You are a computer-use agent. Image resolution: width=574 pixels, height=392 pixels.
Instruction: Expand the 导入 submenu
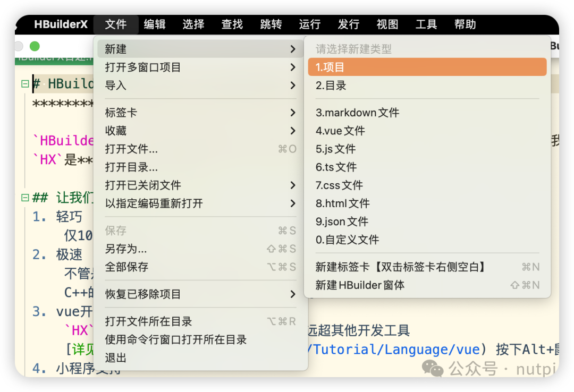[200, 86]
